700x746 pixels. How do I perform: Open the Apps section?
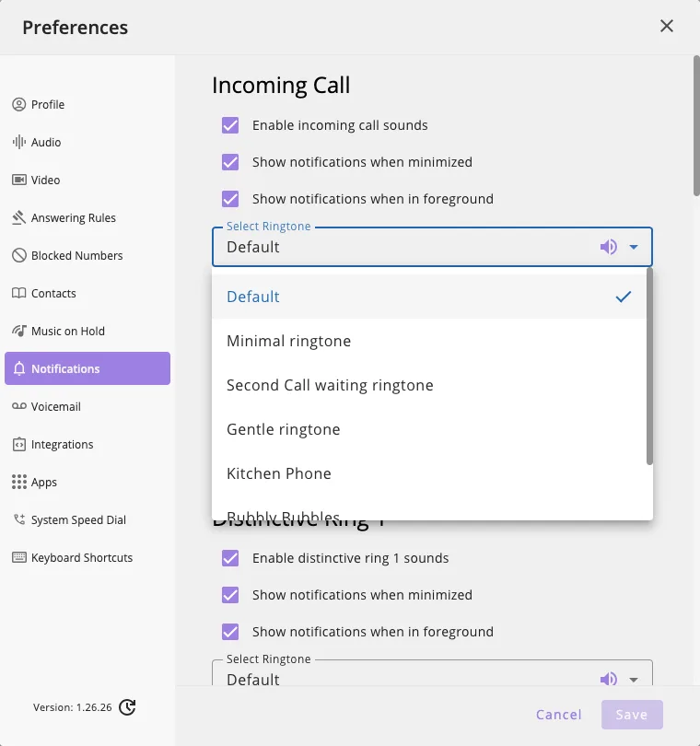(x=87, y=482)
